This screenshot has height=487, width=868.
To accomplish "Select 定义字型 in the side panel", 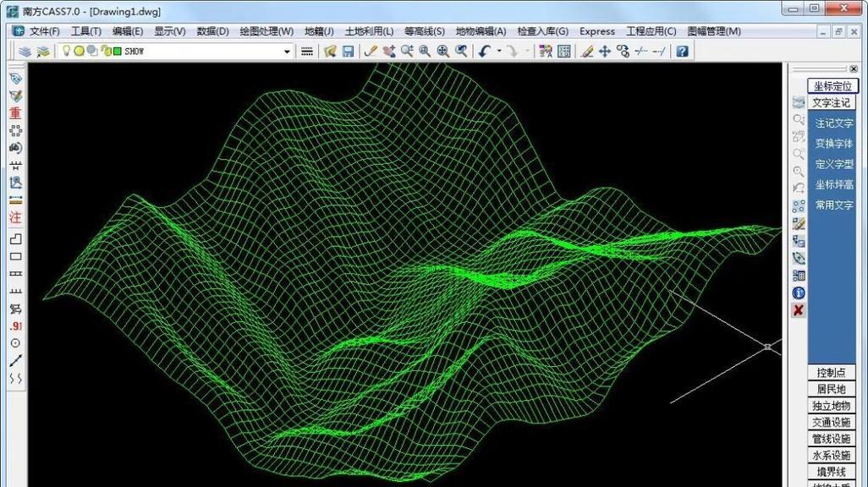I will (x=833, y=164).
